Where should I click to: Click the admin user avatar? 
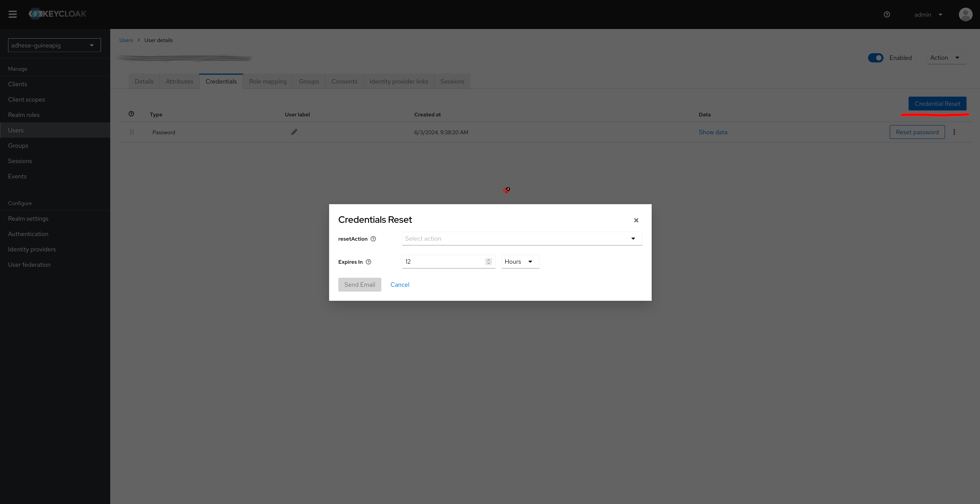click(966, 14)
